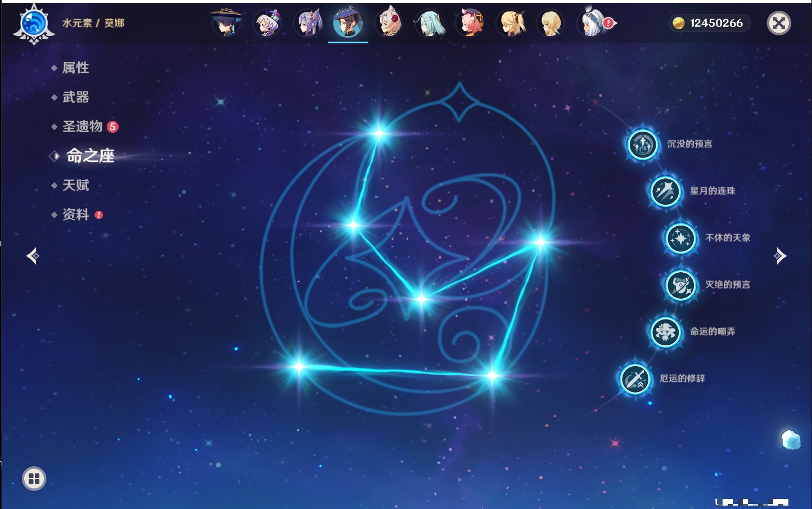The height and width of the screenshot is (509, 812).
Task: Click the star at the constellation's center junction
Action: [421, 299]
